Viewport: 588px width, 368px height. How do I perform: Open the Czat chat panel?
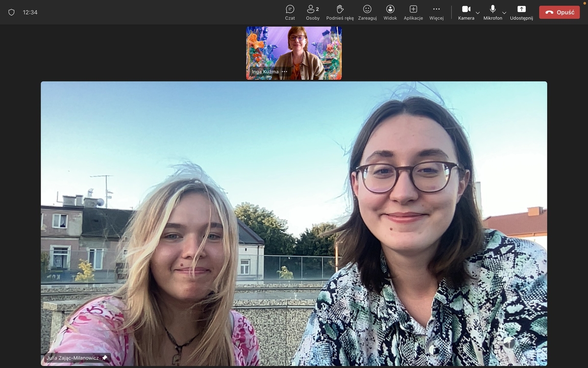click(x=290, y=12)
